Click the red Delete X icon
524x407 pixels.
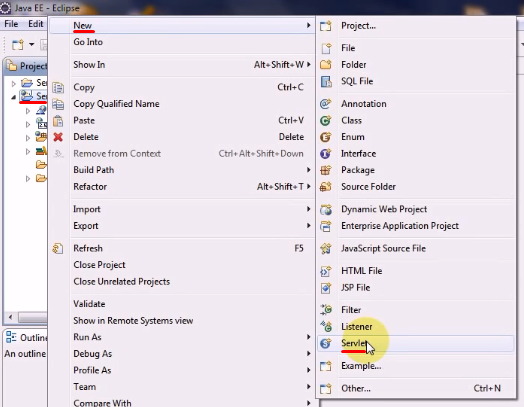point(58,137)
